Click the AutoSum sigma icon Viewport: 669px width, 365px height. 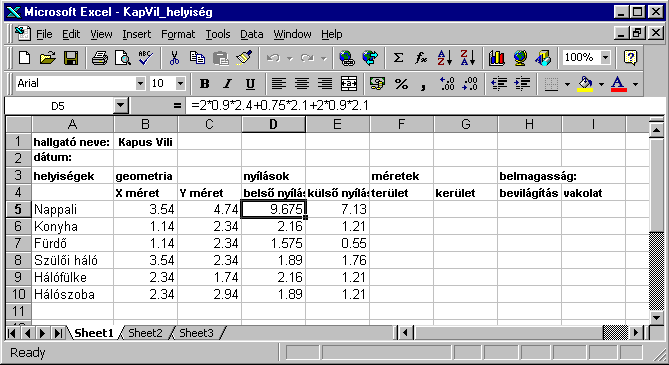(x=398, y=58)
